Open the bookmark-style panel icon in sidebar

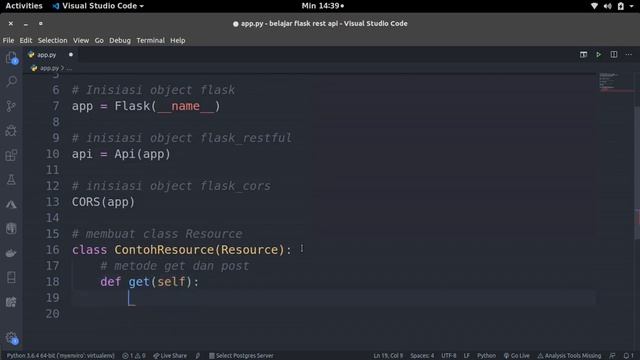11,278
